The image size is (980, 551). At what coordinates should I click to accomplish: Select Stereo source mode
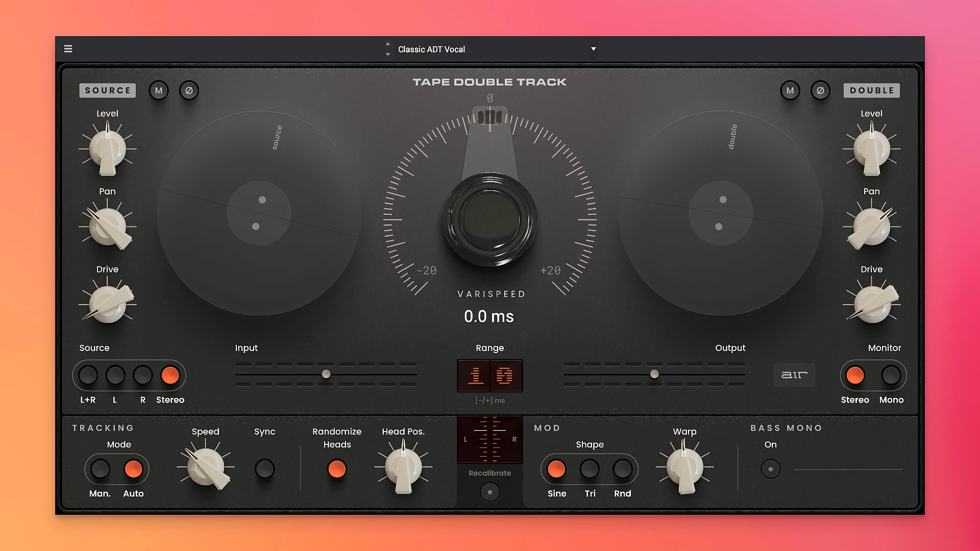[170, 375]
